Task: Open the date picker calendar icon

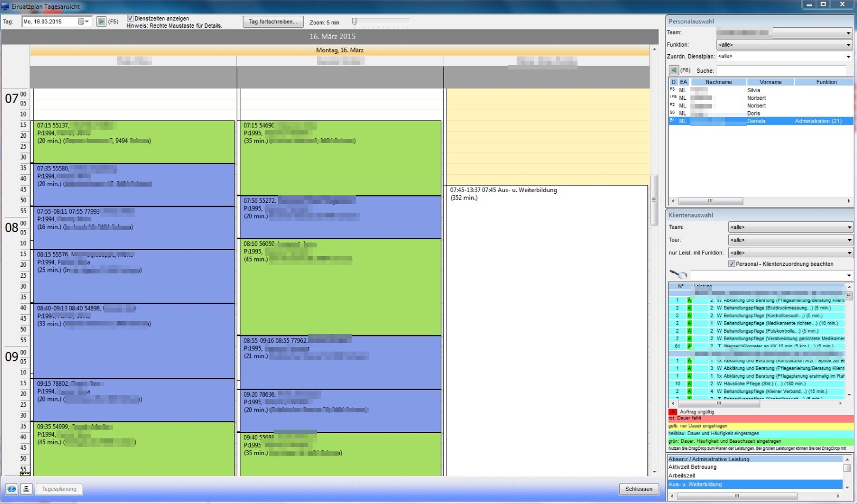Action: click(81, 22)
